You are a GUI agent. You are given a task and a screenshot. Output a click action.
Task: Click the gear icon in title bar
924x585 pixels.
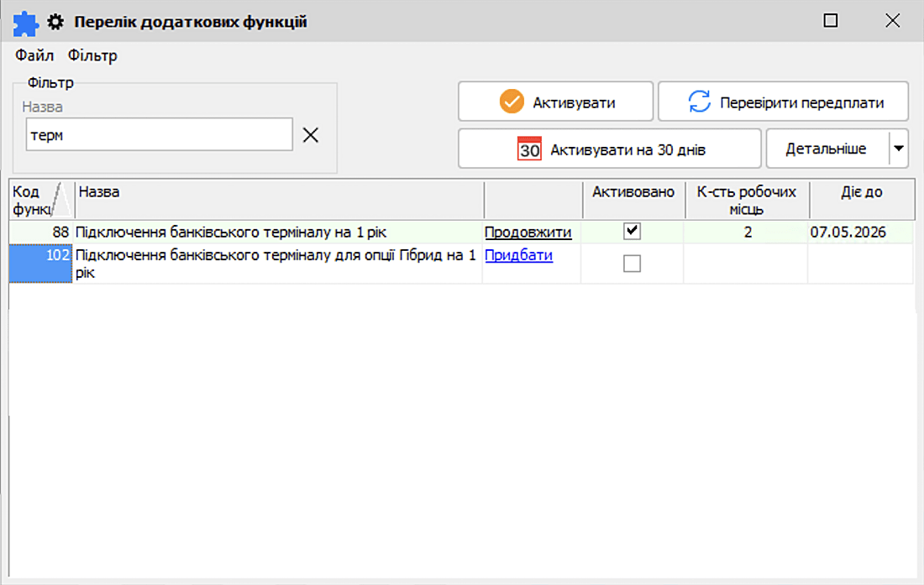(x=56, y=22)
